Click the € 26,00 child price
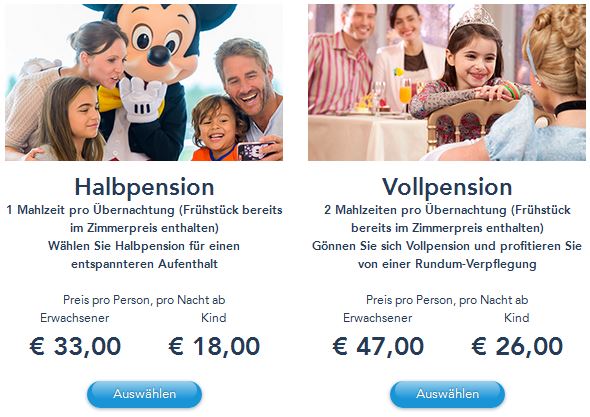 click(x=517, y=346)
